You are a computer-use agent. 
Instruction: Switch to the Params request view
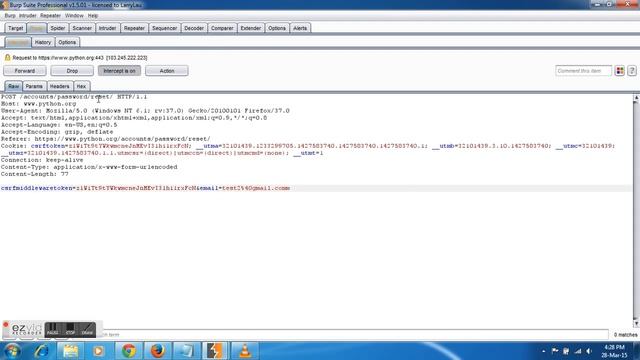pos(34,86)
